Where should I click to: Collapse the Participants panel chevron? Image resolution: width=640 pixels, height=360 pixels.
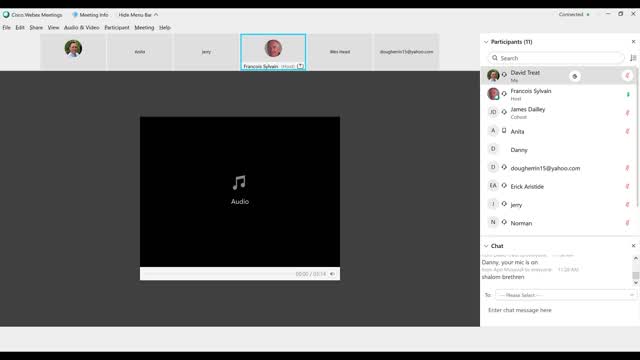(x=486, y=42)
